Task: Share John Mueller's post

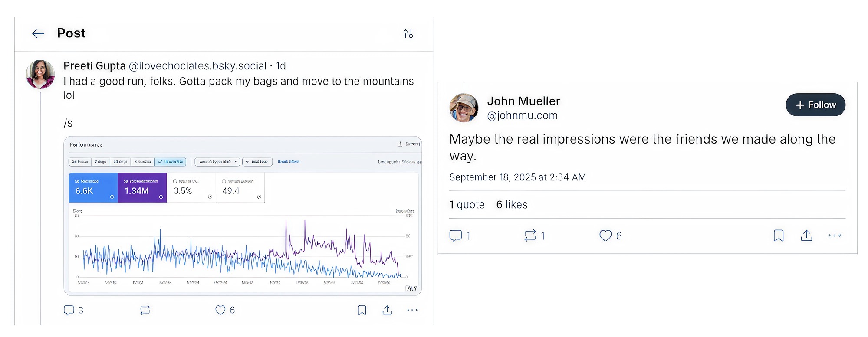Action: point(806,236)
